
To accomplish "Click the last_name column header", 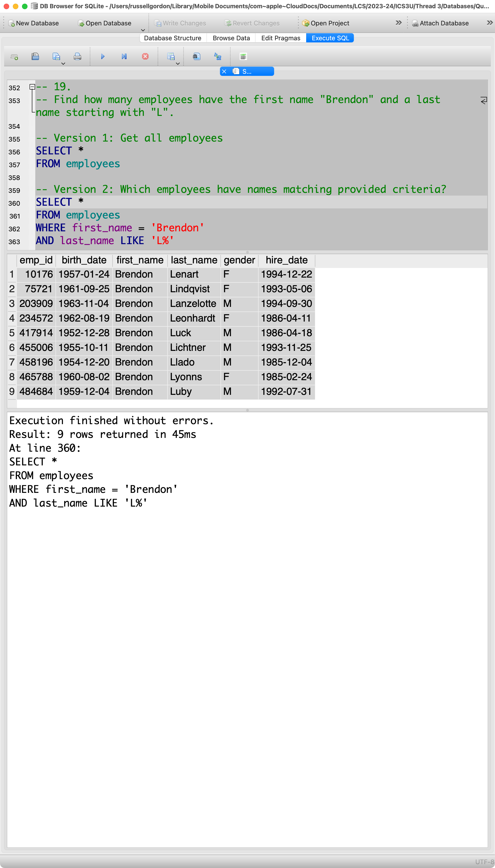I will coord(194,260).
